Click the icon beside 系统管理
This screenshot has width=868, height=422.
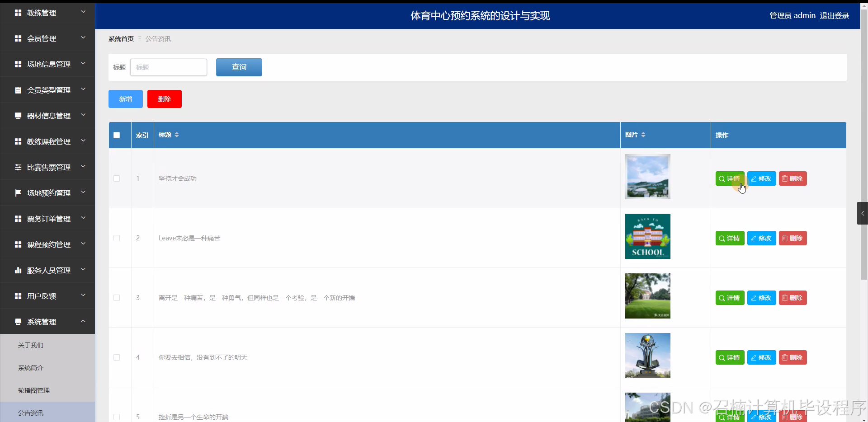[18, 322]
